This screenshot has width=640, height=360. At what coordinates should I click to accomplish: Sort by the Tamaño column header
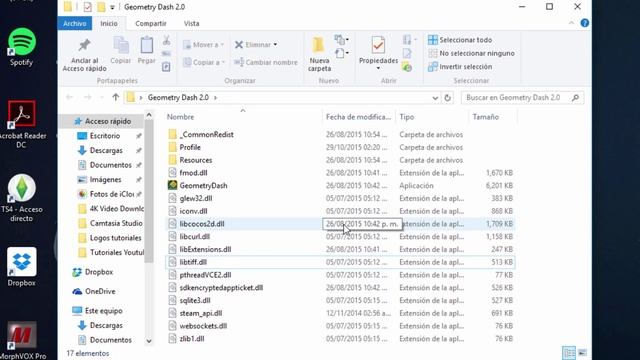[486, 117]
